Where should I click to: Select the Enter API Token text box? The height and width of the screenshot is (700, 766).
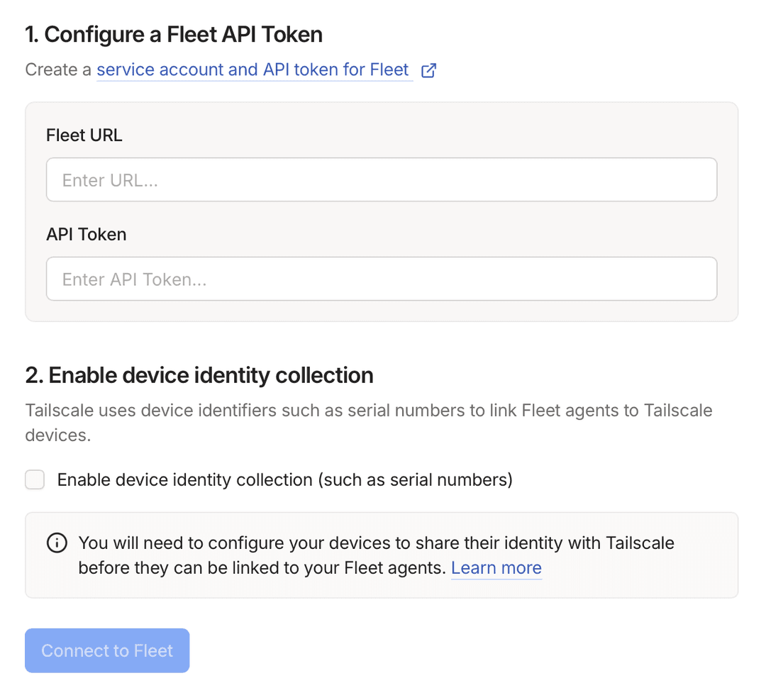(382, 279)
